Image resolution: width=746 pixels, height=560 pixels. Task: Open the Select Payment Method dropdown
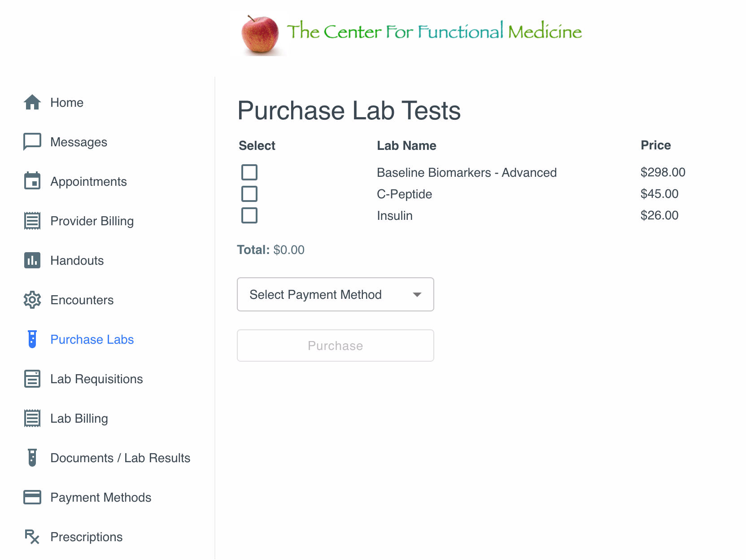point(335,294)
